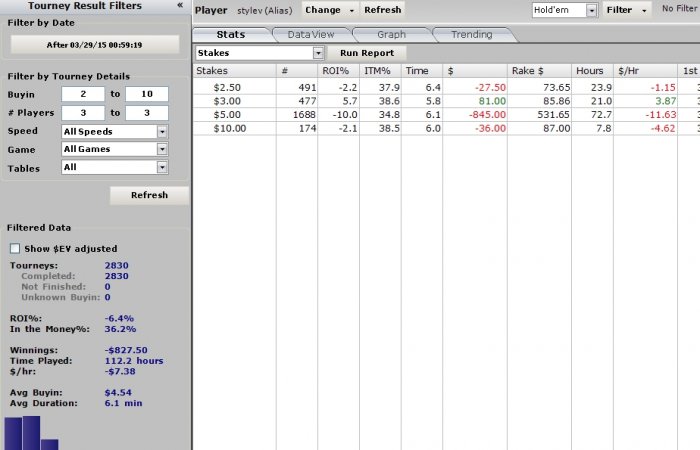
Task: Click the 6.1 min Avg Duration value
Action: [123, 403]
